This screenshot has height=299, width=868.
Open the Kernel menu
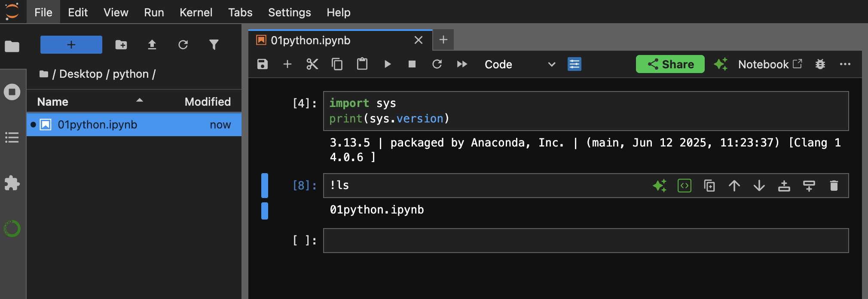pos(196,12)
